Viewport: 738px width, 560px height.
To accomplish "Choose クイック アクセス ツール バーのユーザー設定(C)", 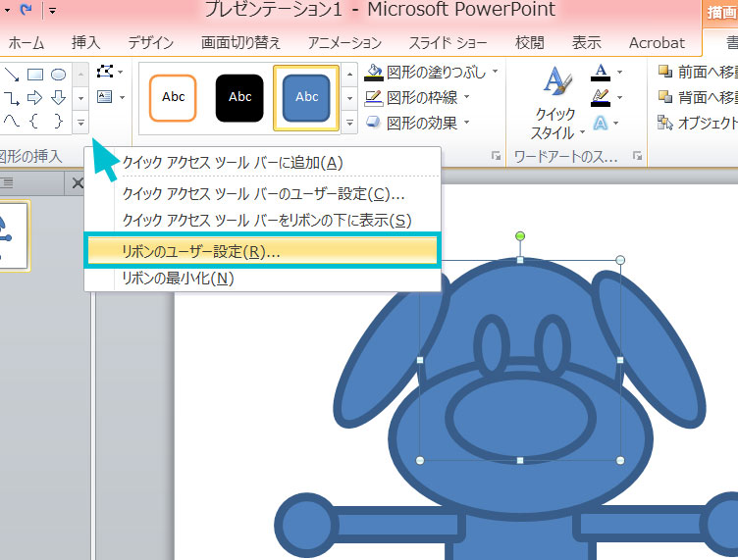I will [x=263, y=194].
